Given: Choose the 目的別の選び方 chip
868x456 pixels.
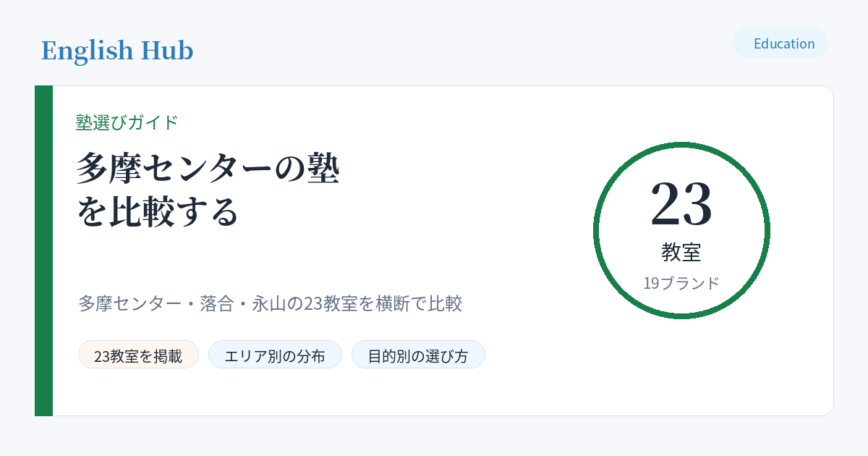Looking at the screenshot, I should tap(418, 355).
